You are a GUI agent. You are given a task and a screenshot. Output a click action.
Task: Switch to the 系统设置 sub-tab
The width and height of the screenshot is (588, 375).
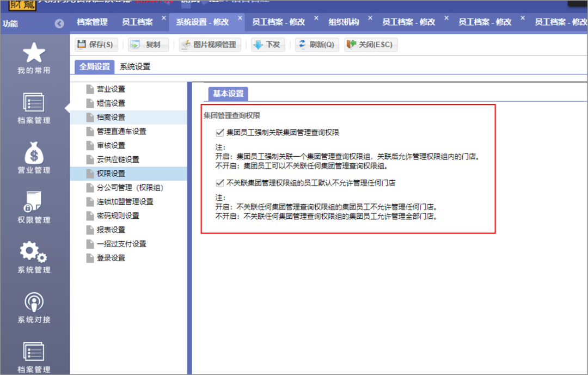(x=135, y=67)
